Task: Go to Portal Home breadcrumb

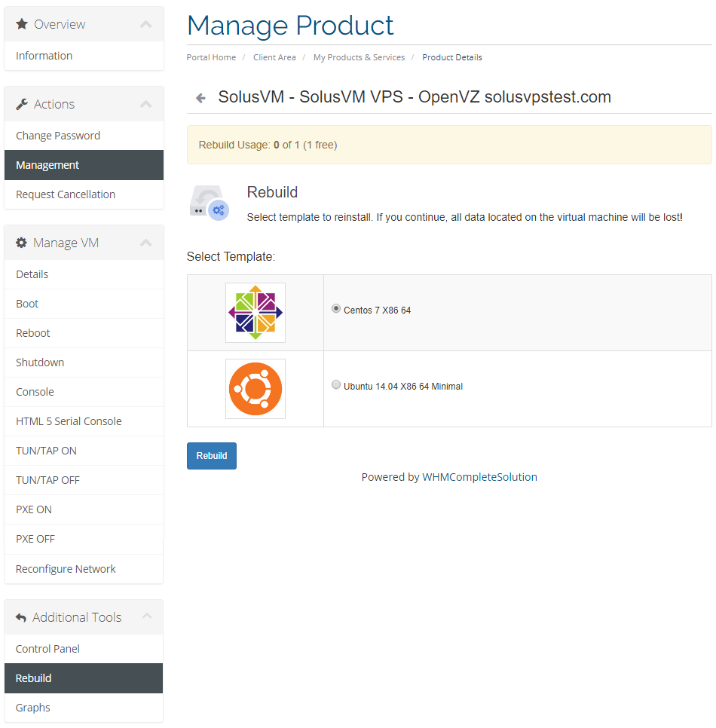Action: click(211, 57)
